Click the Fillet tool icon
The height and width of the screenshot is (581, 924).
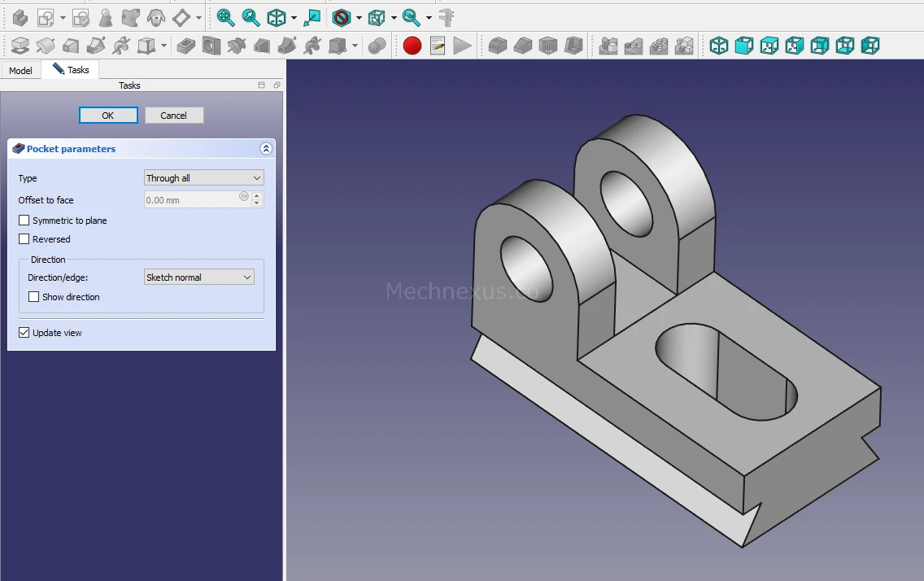tap(497, 46)
